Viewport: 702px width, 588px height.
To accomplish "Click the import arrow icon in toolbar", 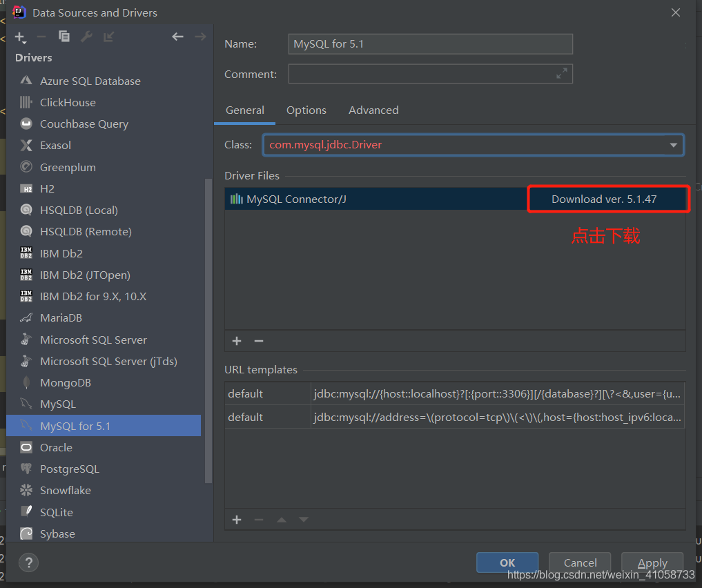I will (x=109, y=37).
